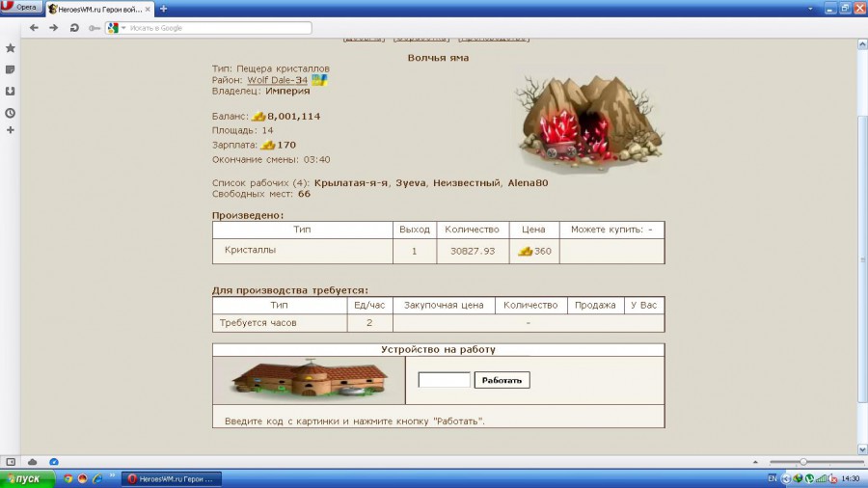This screenshot has width=868, height=488.
Task: Expand the status bar view arrow
Action: (x=755, y=461)
